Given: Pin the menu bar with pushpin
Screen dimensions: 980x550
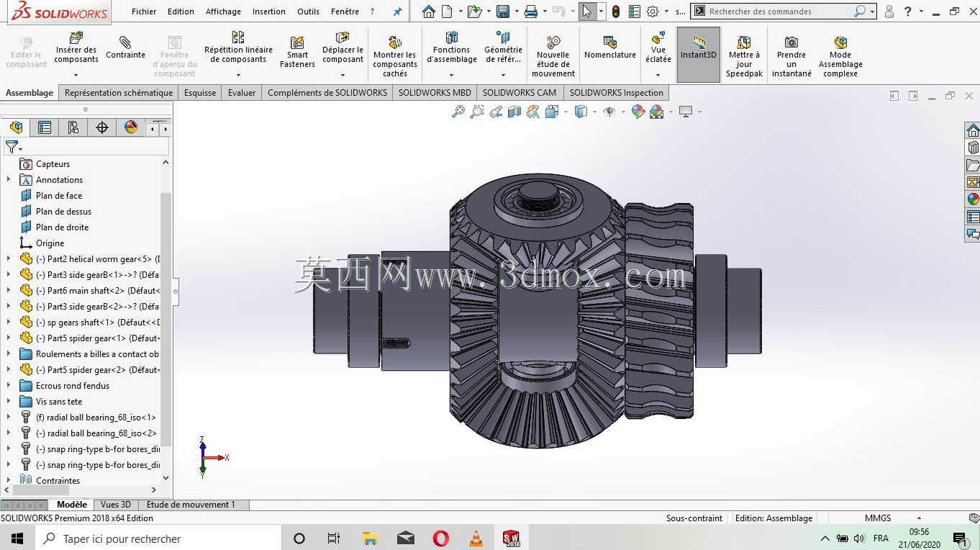Looking at the screenshot, I should pos(397,12).
